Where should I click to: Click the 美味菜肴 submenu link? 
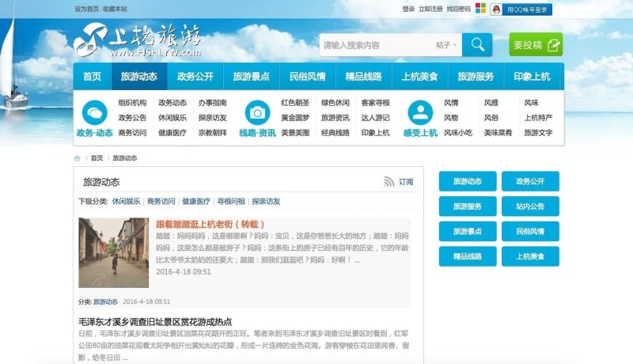pos(498,133)
